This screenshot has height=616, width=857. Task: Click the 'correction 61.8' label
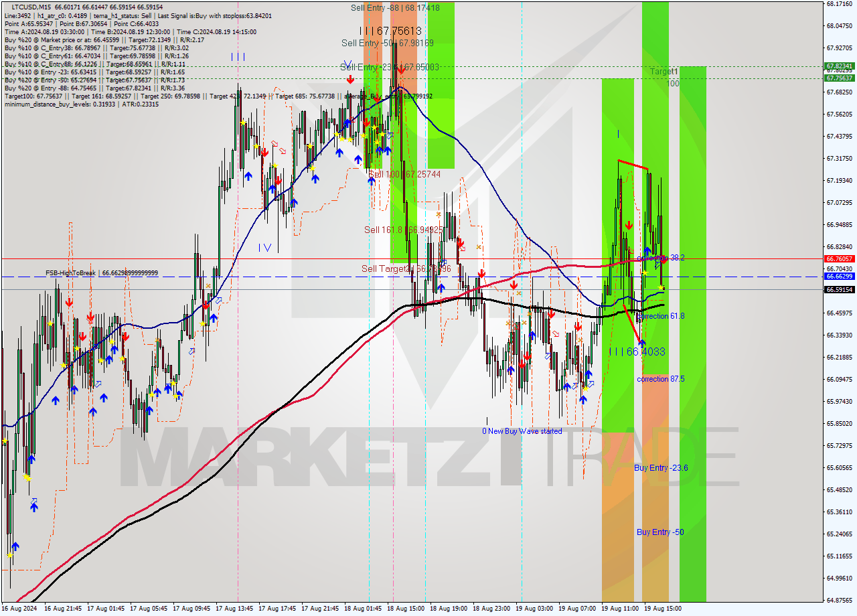661,316
